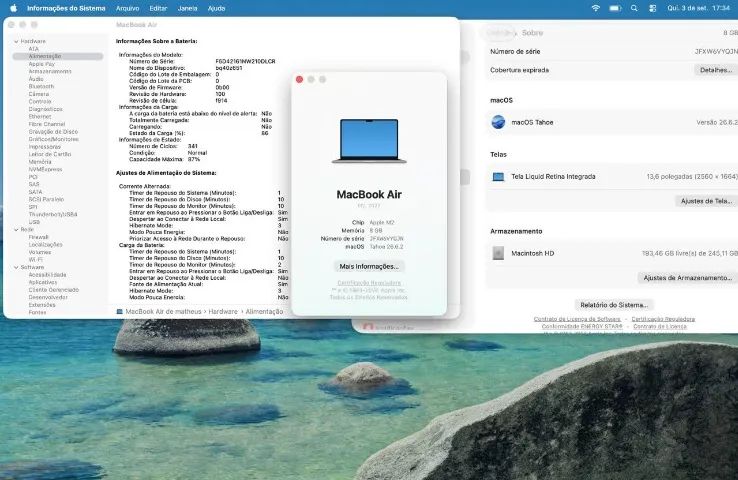Click the battery status icon
The image size is (738, 480).
tap(615, 8)
